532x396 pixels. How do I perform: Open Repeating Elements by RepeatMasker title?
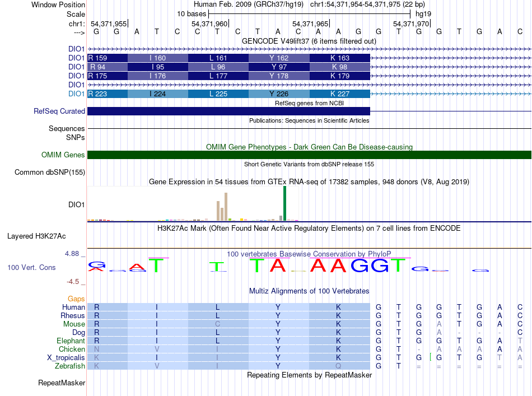point(309,375)
